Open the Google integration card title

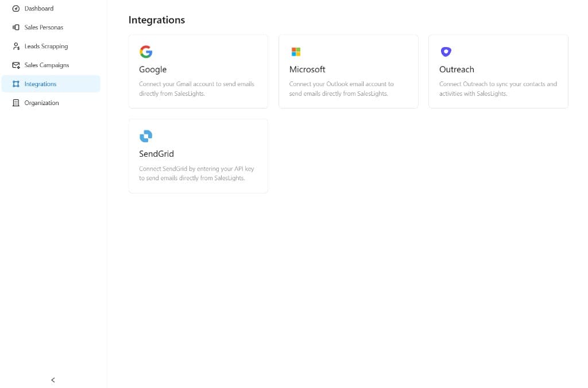tap(153, 69)
